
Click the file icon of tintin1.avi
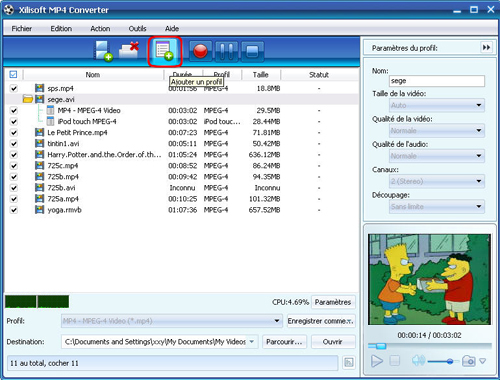[39, 143]
